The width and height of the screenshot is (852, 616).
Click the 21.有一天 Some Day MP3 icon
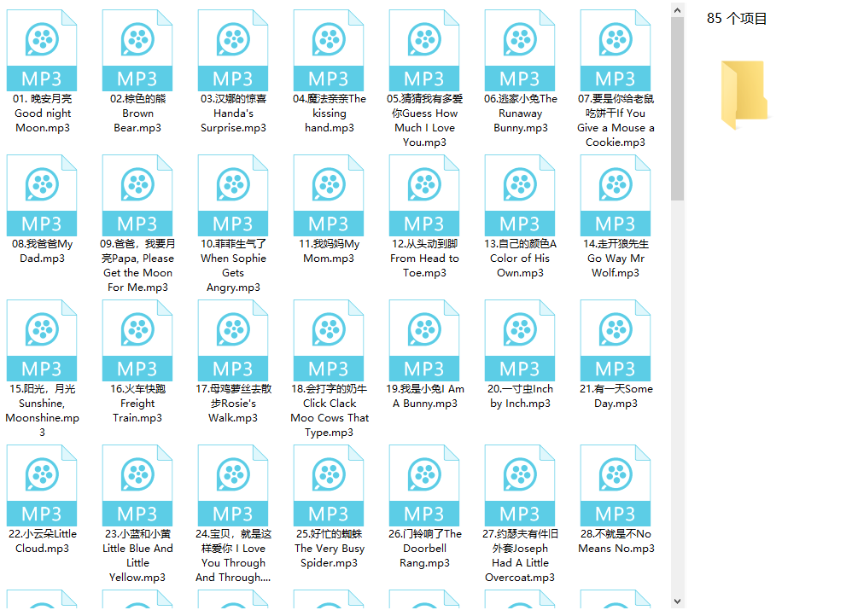coord(616,340)
